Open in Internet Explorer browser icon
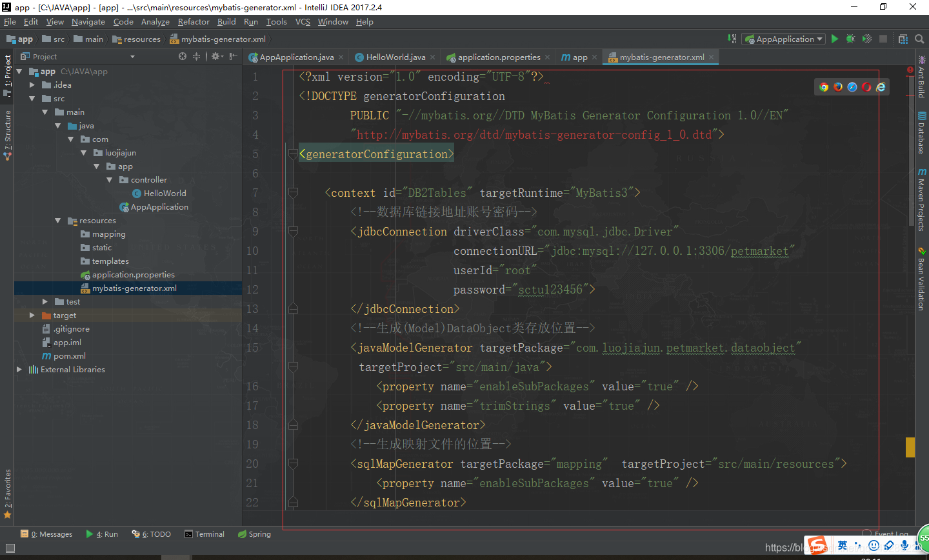The height and width of the screenshot is (560, 929). point(881,87)
